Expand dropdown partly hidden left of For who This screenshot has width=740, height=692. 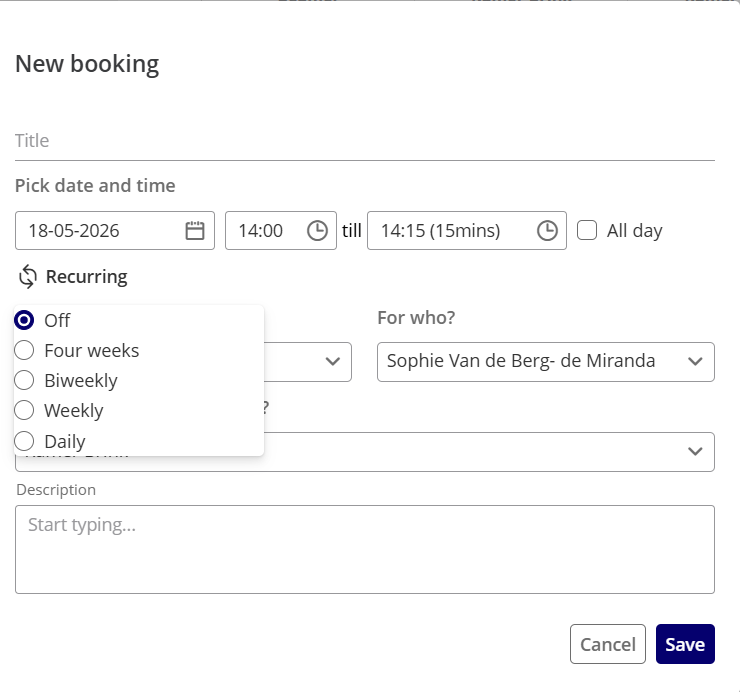pos(332,362)
